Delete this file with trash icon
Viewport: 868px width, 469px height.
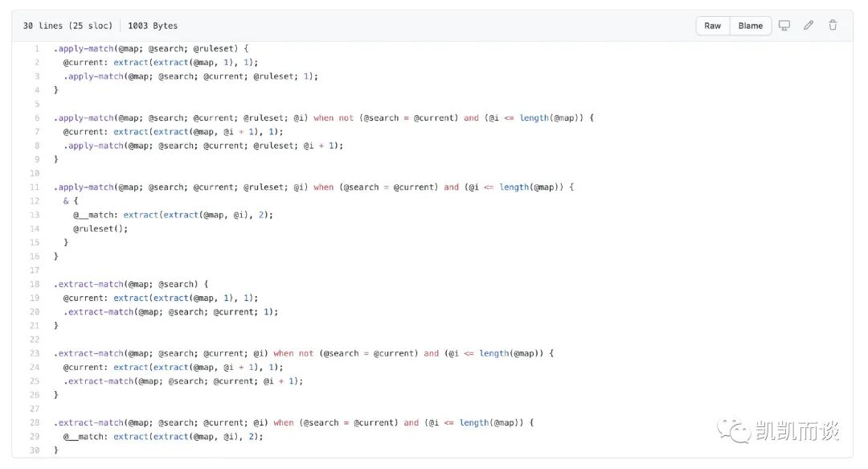[833, 26]
